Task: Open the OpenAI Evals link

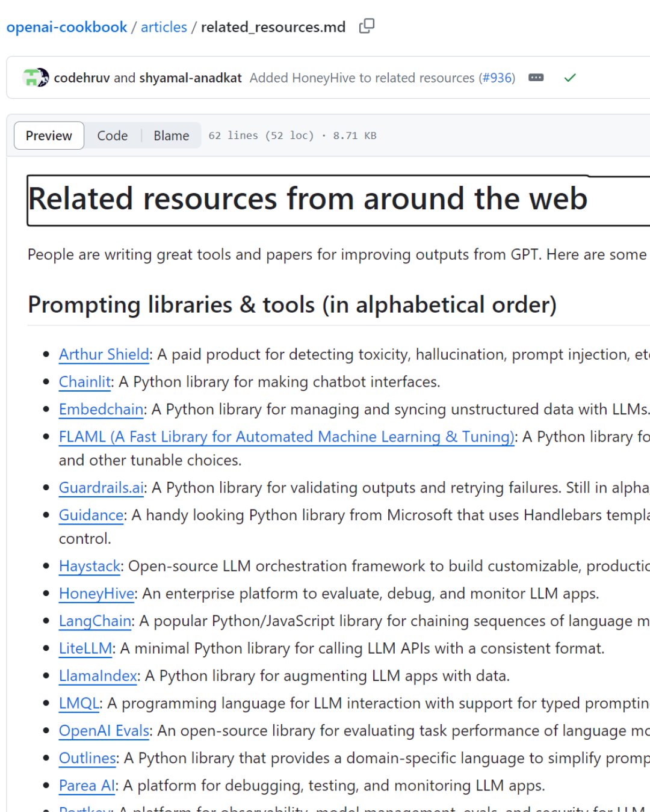Action: [104, 731]
